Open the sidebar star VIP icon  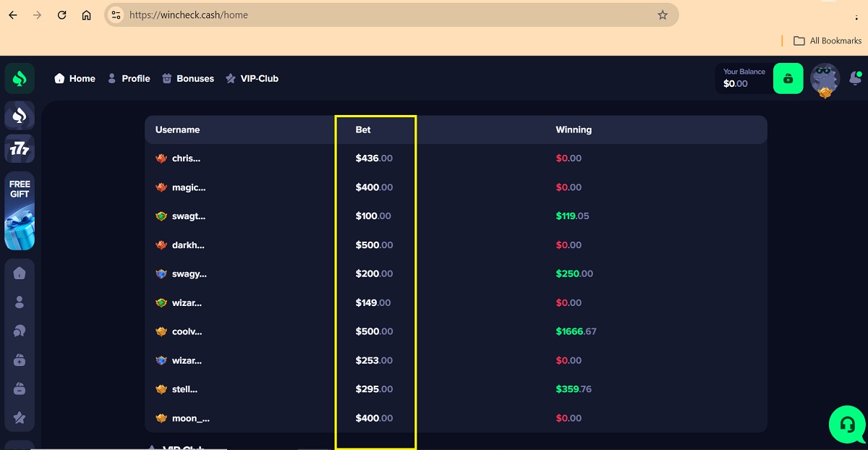click(x=20, y=417)
